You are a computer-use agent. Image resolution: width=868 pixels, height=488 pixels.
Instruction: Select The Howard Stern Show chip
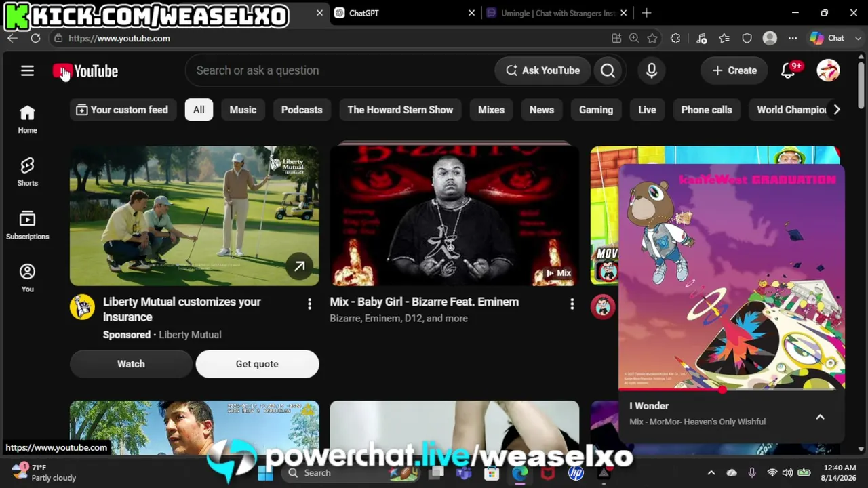400,110
